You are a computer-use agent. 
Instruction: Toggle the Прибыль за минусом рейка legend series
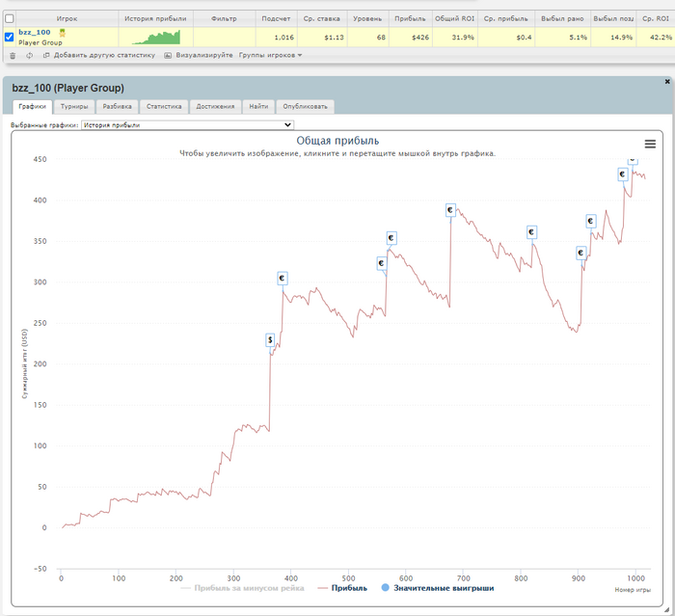242,588
